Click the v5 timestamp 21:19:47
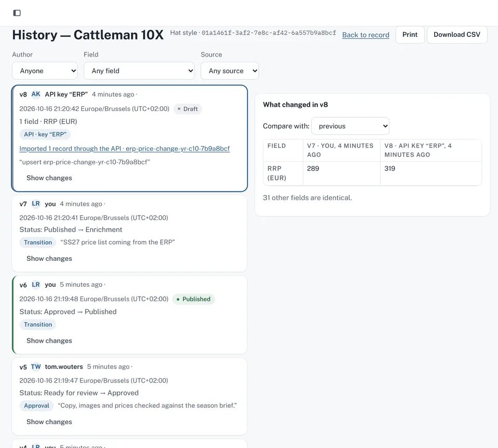The image size is (498, 448). click(94, 381)
